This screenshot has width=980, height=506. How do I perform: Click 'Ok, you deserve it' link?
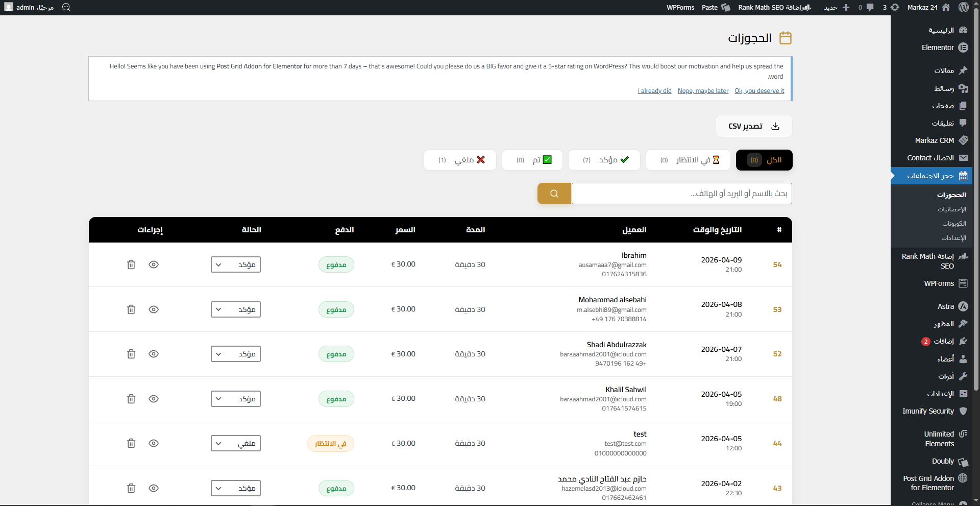coord(759,91)
